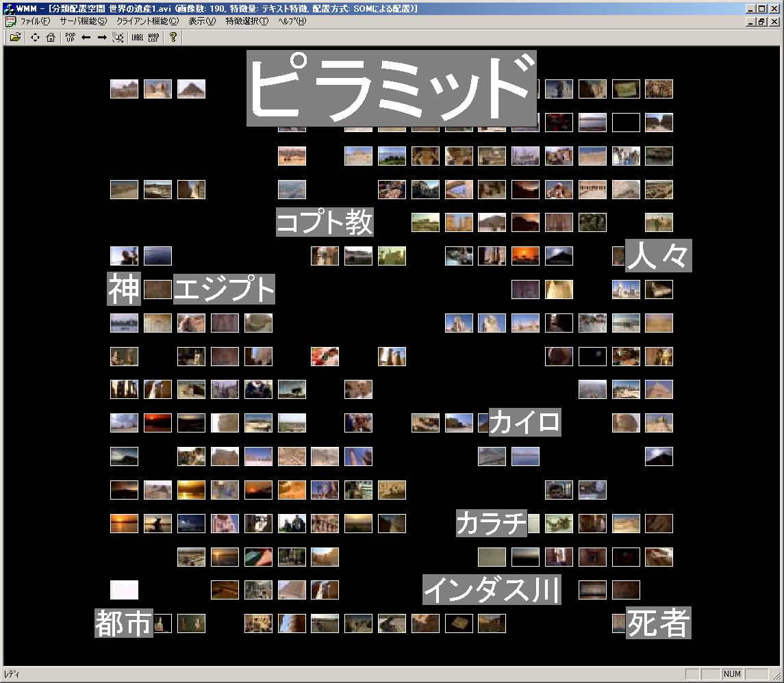Toggle the LABEL toolbar button
This screenshot has width=784, height=683.
coord(137,38)
